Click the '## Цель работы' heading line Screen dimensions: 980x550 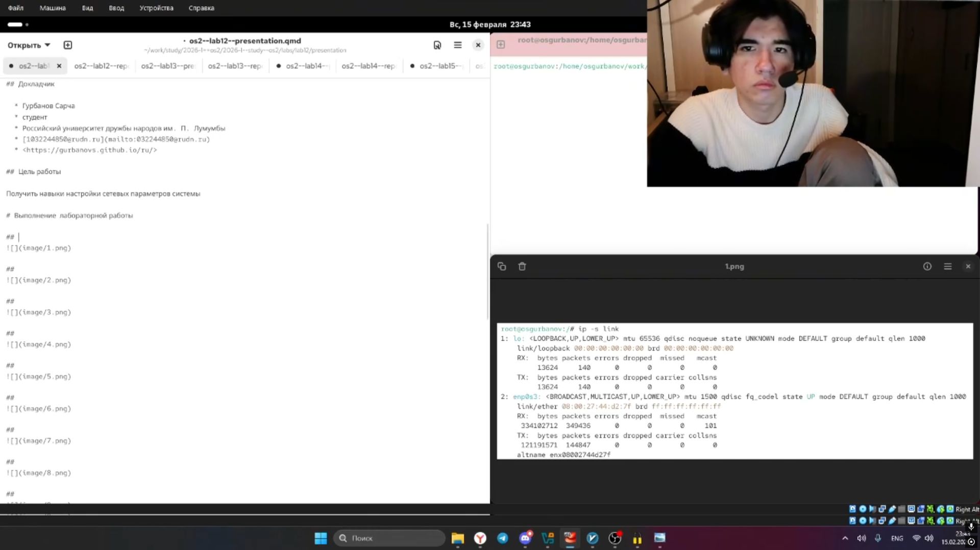pyautogui.click(x=34, y=172)
